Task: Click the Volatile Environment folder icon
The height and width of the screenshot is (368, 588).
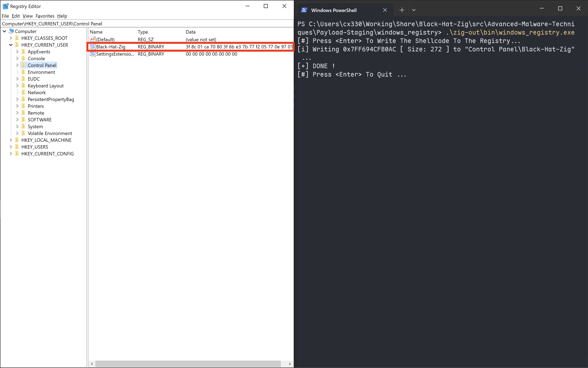Action: click(x=23, y=133)
